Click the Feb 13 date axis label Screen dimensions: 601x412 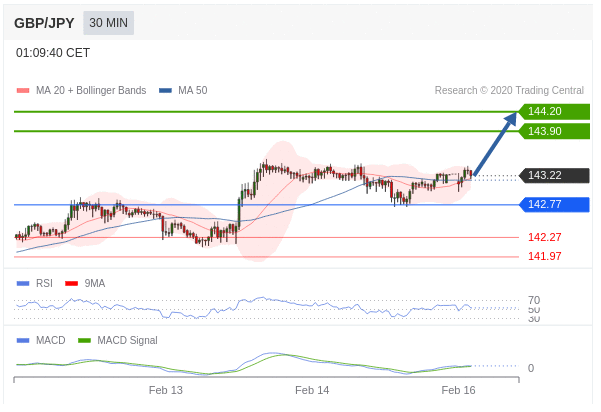166,391
